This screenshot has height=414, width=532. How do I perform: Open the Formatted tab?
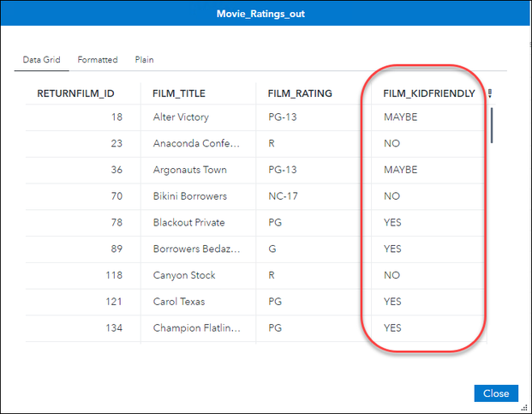[98, 60]
